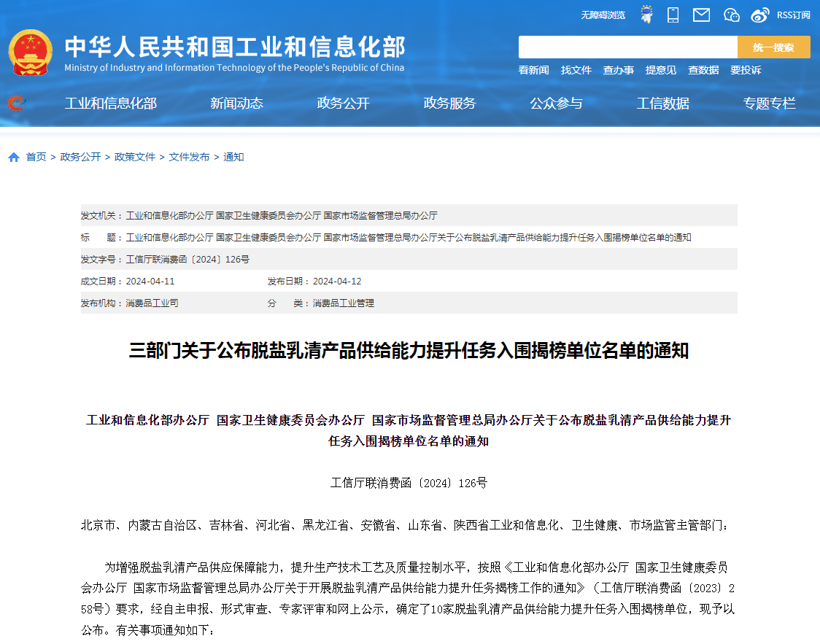Image resolution: width=820 pixels, height=644 pixels.
Task: Click the national emblem logo
Action: 30,52
